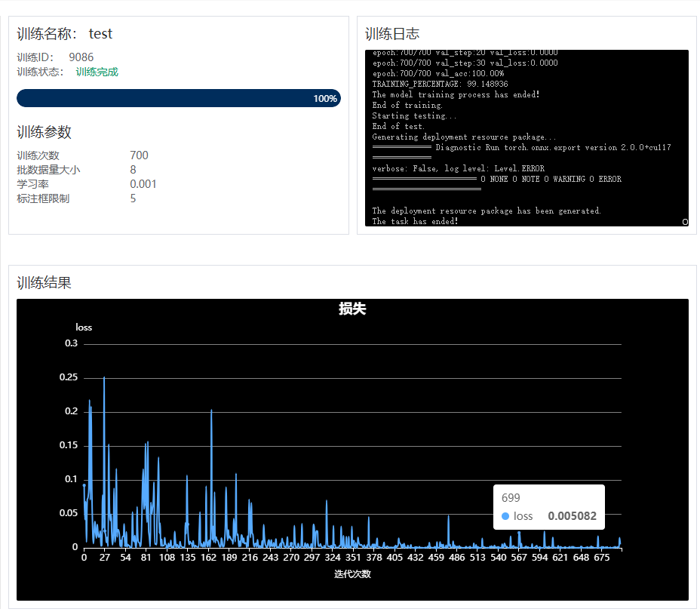This screenshot has height=612, width=700.
Task: Click y-axis label 0.15
Action: (70, 445)
